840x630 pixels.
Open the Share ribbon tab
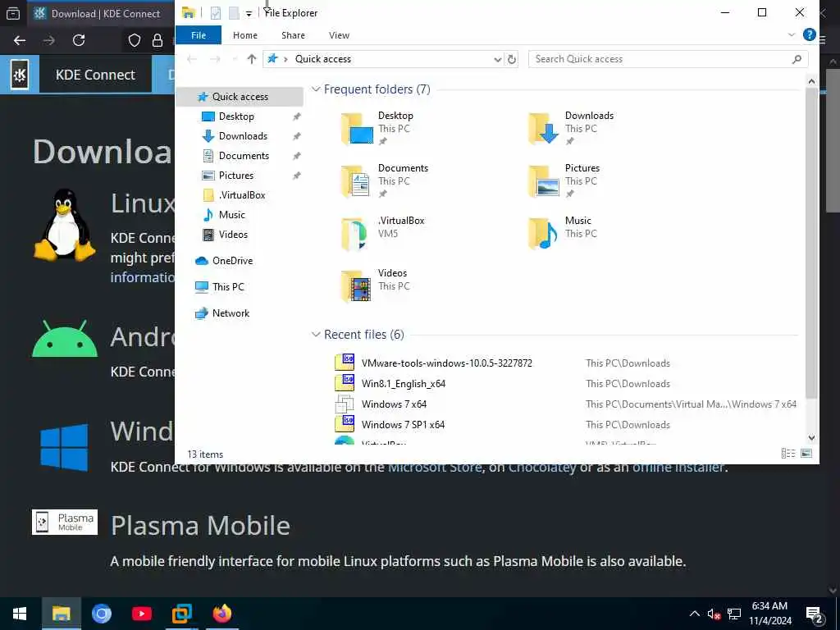point(293,35)
